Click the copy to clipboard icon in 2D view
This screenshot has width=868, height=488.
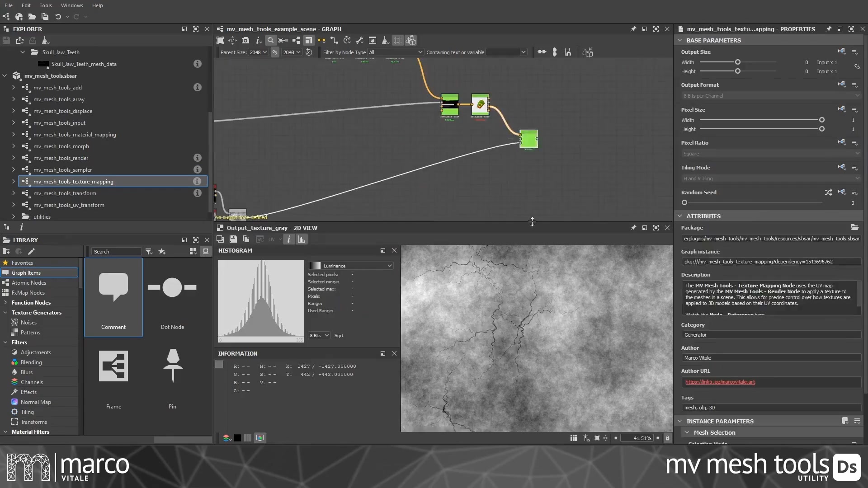point(246,239)
